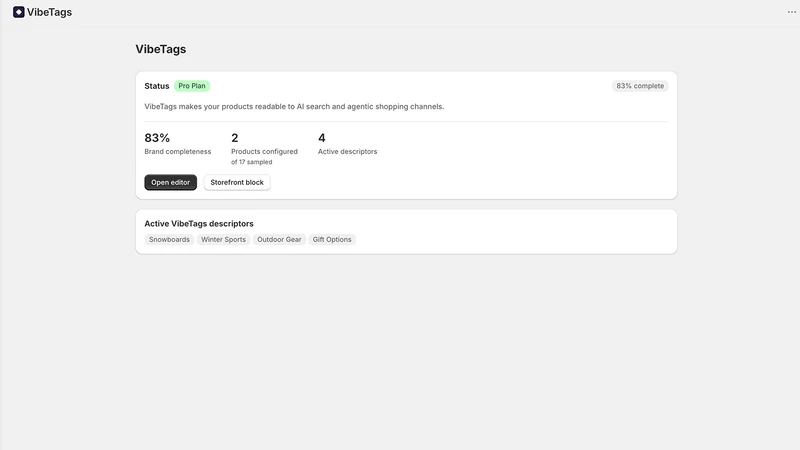
Task: Click the VibeTags description sentence
Action: click(x=294, y=107)
